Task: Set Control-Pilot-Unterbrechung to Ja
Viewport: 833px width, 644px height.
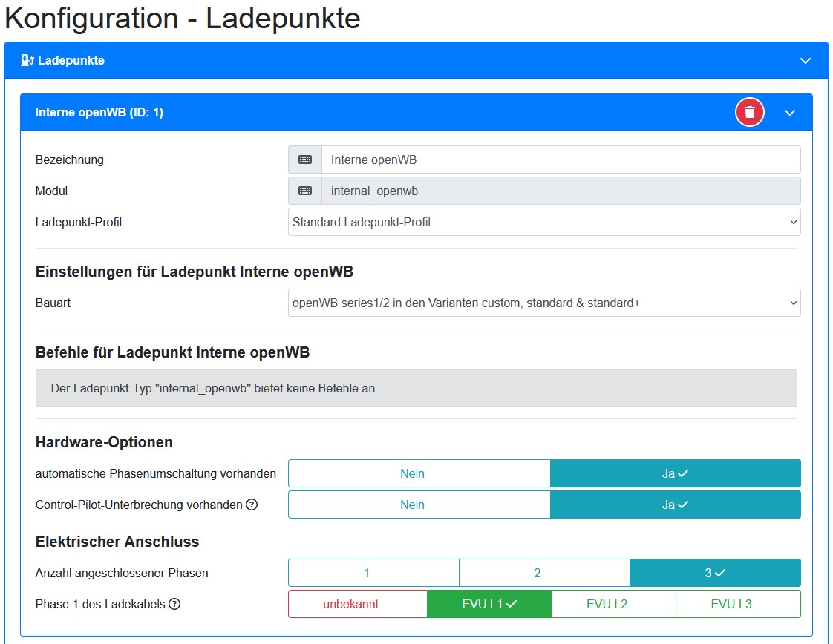Action: [675, 505]
